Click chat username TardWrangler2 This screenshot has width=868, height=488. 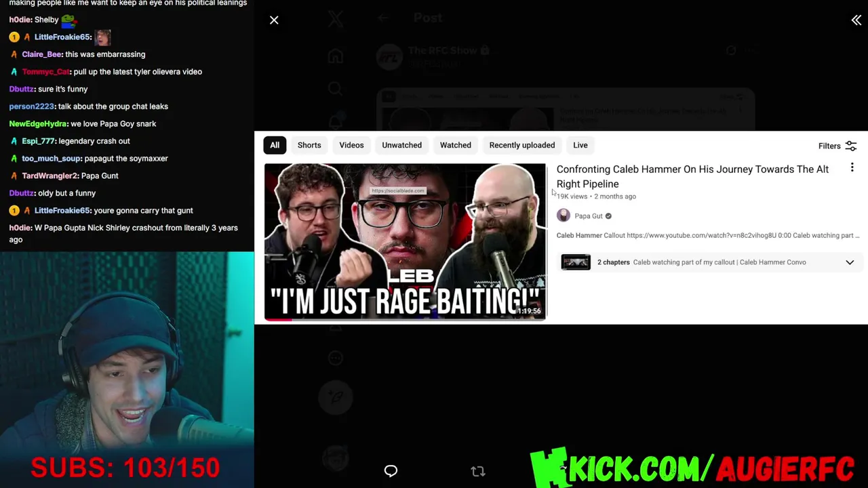click(x=50, y=176)
